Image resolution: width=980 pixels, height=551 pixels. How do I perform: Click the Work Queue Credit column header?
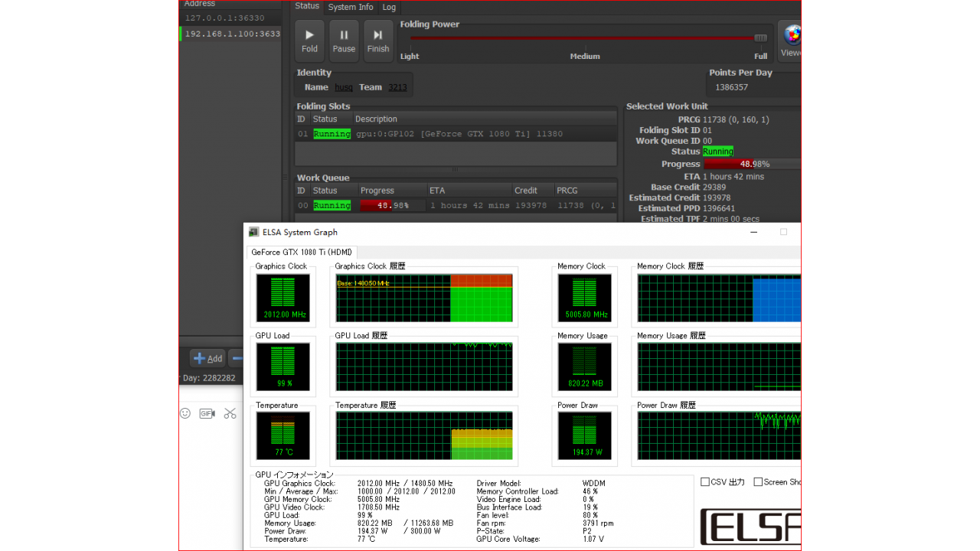[x=533, y=191]
